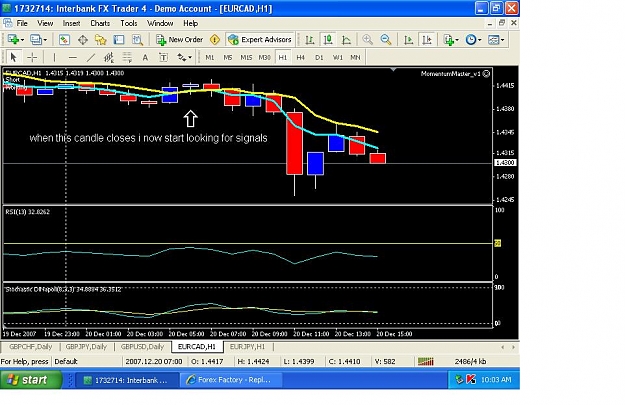The width and height of the screenshot is (625, 405).
Task: Switch to the GBPCHF,Daily chart tab
Action: [31, 346]
